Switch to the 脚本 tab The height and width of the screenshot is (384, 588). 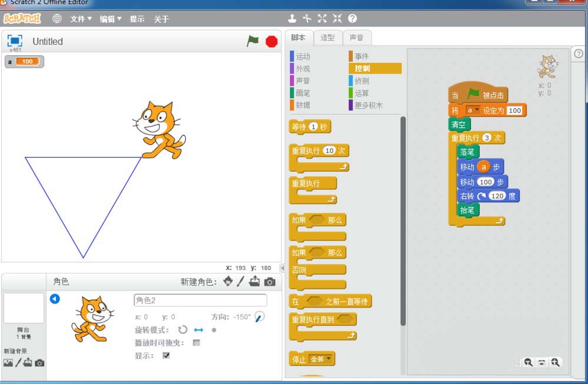[x=298, y=38]
